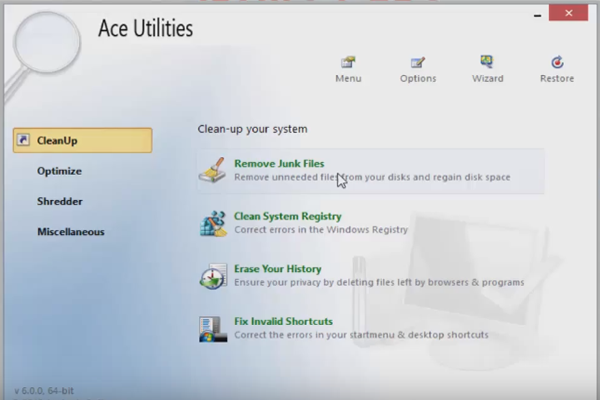Open the Fix Invalid Shortcuts link
The image size is (600, 400).
coord(283,321)
